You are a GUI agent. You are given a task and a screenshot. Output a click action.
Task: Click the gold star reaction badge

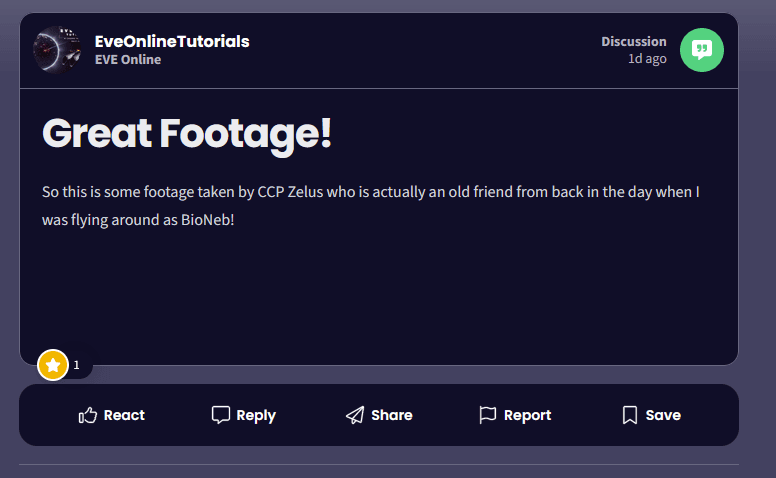coord(53,365)
